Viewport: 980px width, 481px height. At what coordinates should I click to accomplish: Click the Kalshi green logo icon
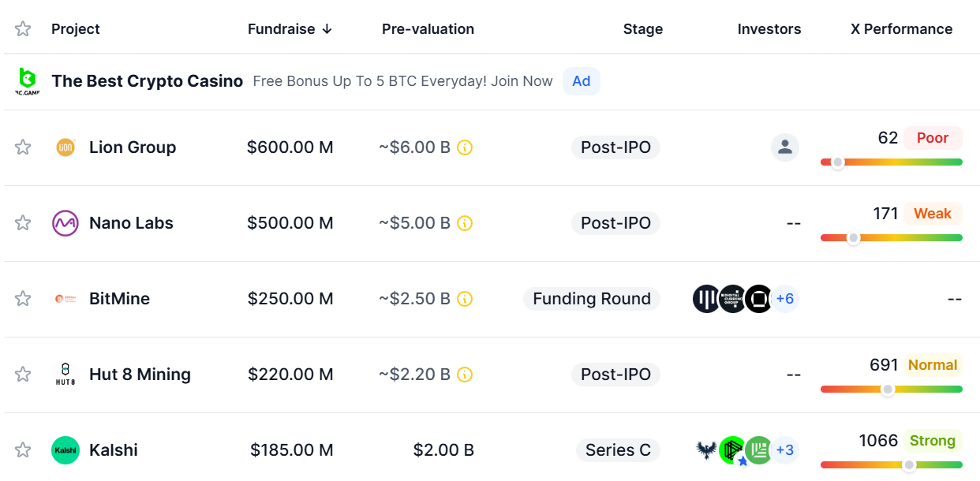coord(65,450)
